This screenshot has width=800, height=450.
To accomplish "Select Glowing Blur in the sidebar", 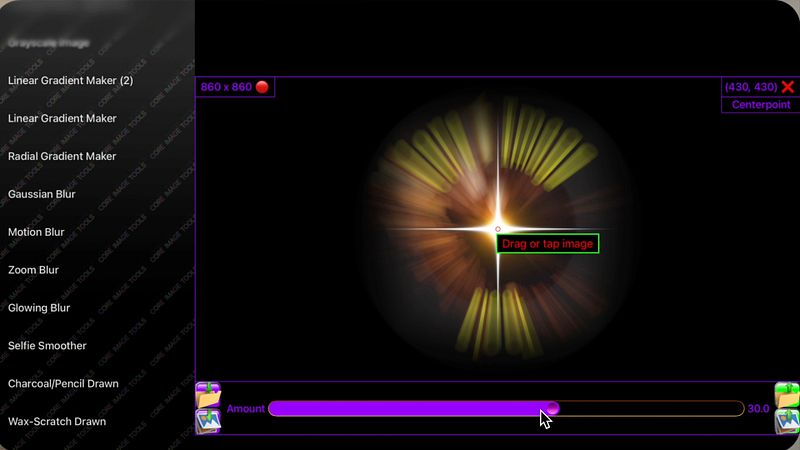I will point(39,308).
